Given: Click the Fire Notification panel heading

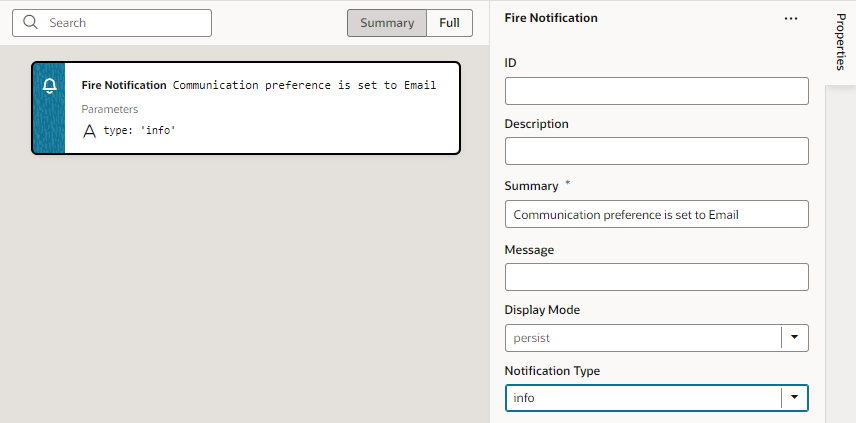Looking at the screenshot, I should pyautogui.click(x=551, y=18).
